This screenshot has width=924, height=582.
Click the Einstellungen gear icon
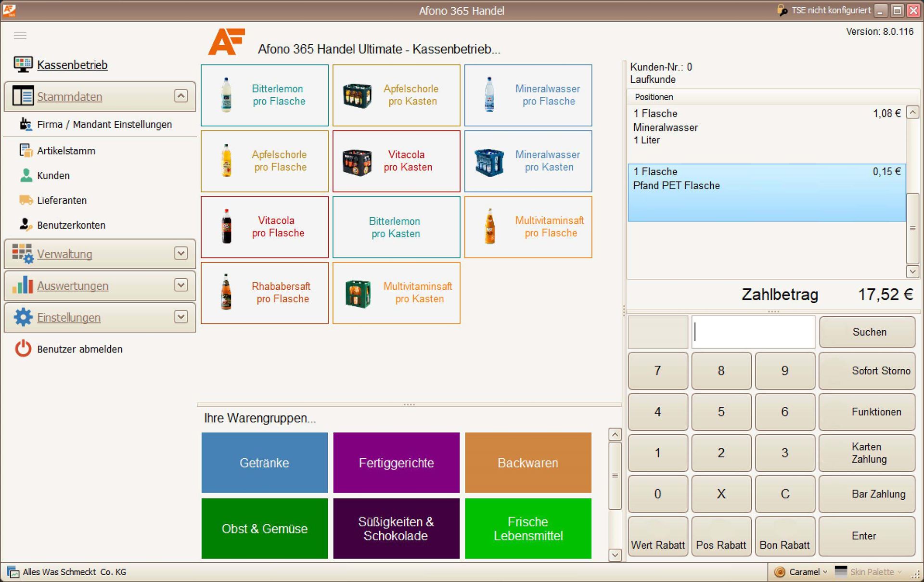click(x=23, y=317)
